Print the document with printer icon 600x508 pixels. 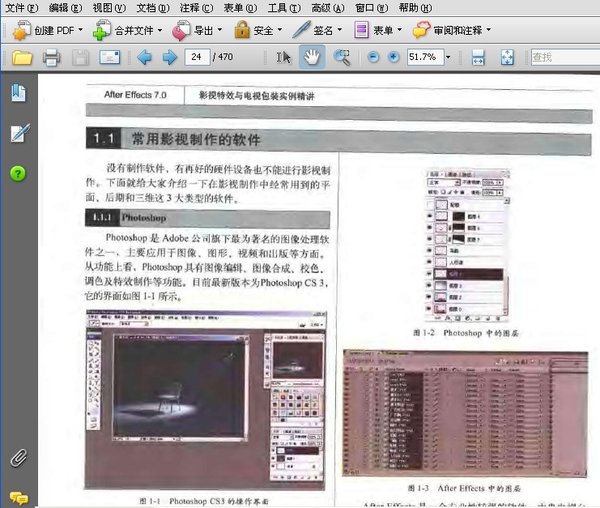[x=51, y=57]
